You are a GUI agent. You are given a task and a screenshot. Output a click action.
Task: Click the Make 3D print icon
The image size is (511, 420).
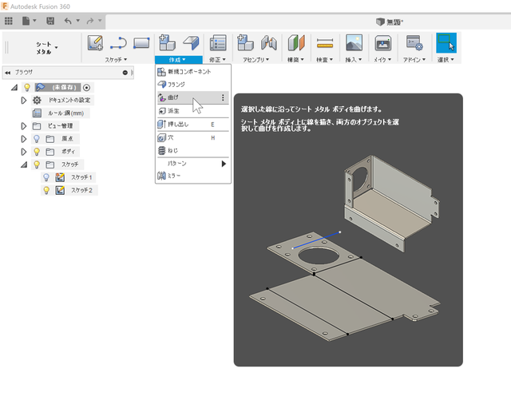tap(383, 42)
